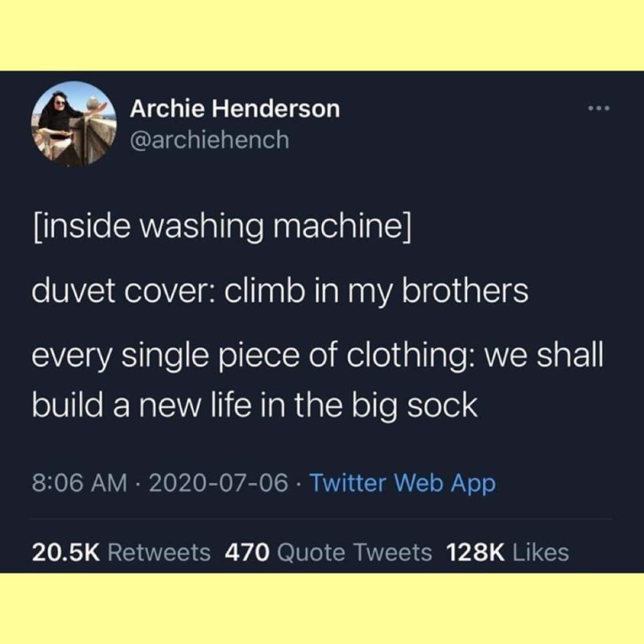Viewport: 644px width, 644px height.
Task: Click the 'every single piece of clothing' line
Action: 318,355
